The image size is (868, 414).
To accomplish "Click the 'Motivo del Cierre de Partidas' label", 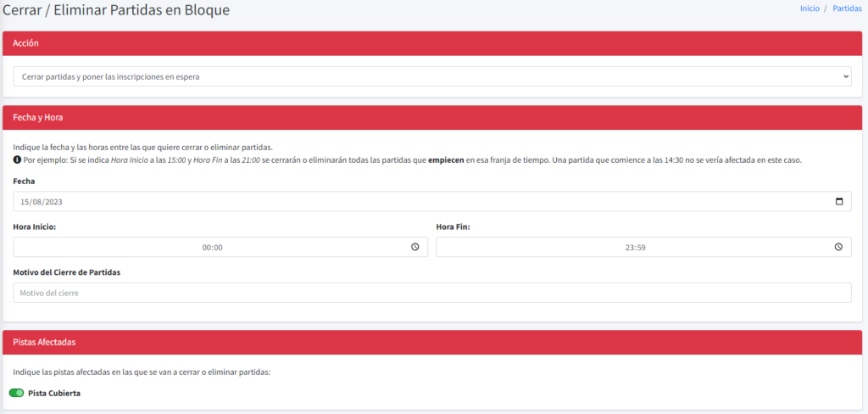I will [66, 272].
